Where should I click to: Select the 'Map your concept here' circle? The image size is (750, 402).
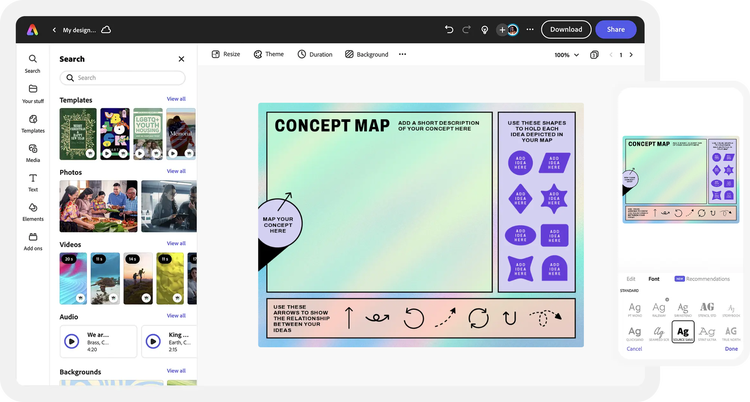[x=279, y=224]
